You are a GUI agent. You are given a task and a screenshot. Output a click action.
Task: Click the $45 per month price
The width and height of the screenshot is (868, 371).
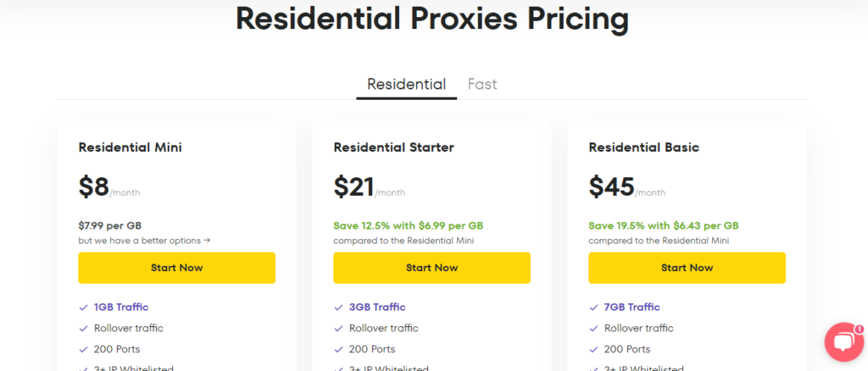click(x=612, y=186)
